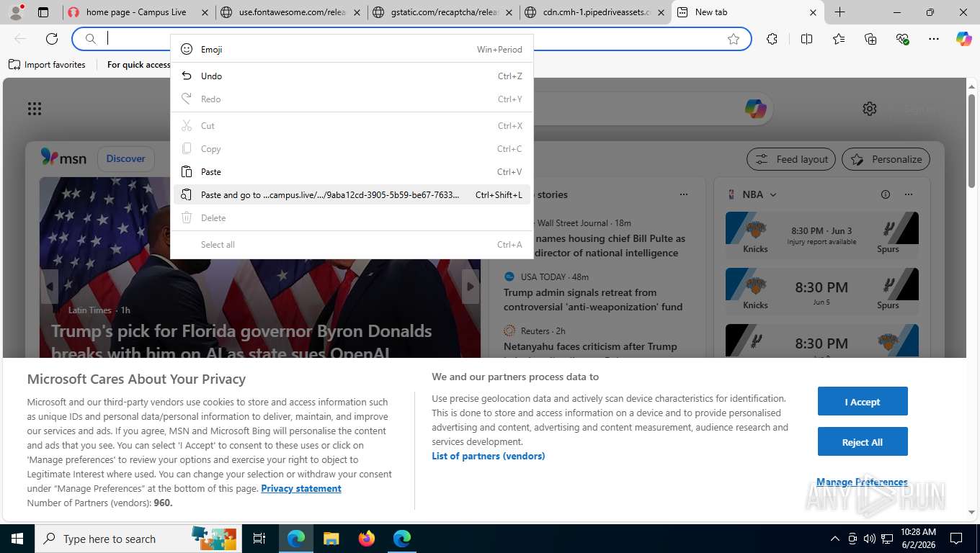This screenshot has height=553, width=980.
Task: Open Top stories more options ellipsis
Action: tap(684, 194)
